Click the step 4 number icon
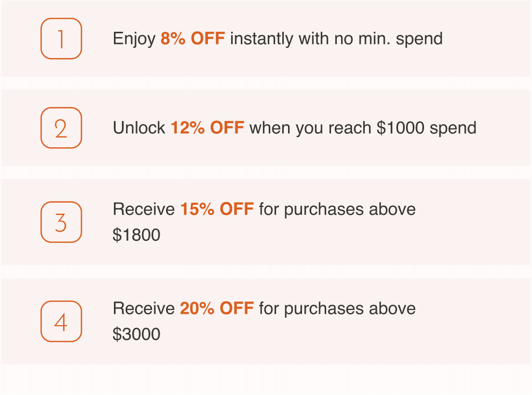 (61, 321)
